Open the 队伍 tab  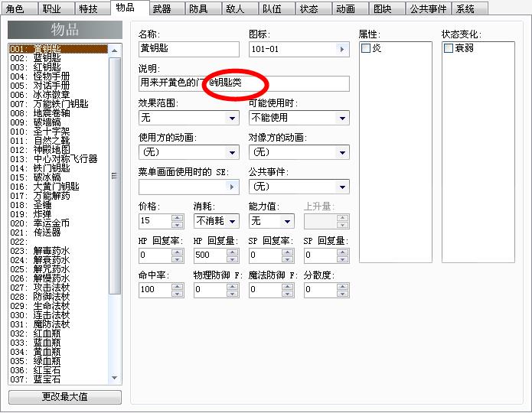pyautogui.click(x=276, y=8)
